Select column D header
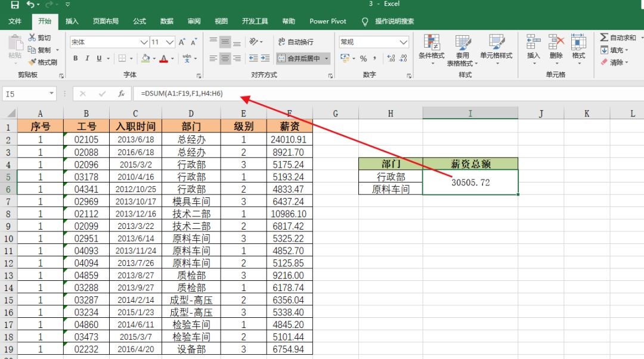This screenshot has height=359, width=644. click(x=191, y=113)
